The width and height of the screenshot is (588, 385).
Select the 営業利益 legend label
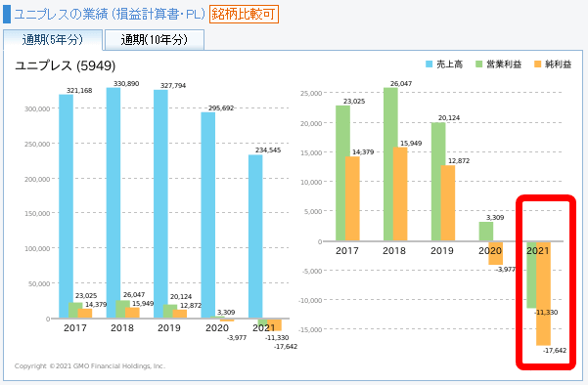[504, 64]
